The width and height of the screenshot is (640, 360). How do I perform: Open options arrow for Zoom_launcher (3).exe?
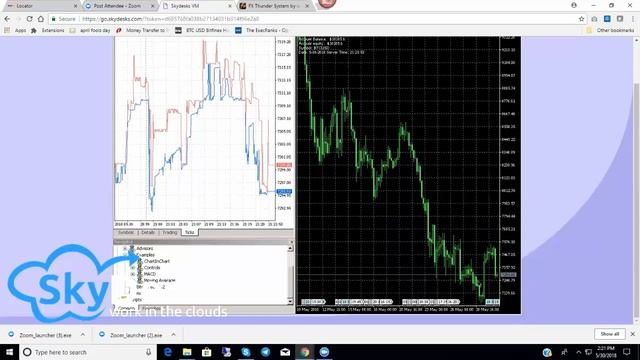[83, 335]
